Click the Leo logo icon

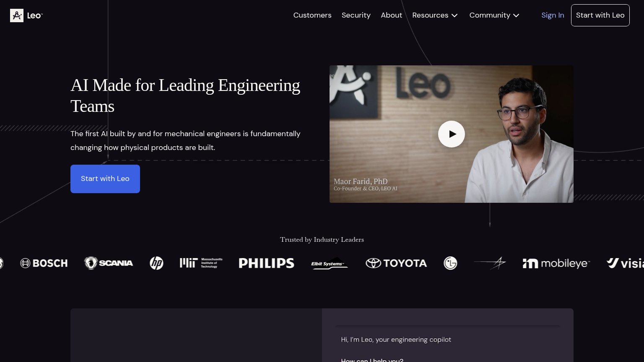point(17,16)
